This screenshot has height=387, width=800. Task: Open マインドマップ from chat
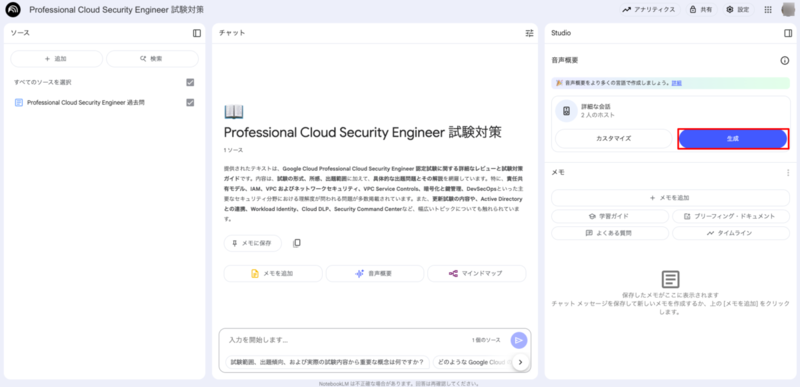pos(477,273)
